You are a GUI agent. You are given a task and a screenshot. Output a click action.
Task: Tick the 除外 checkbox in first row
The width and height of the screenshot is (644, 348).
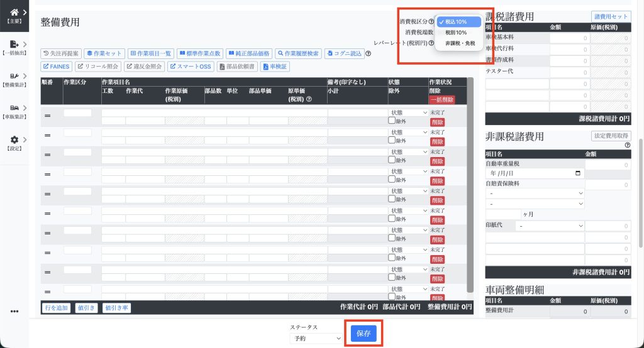tap(392, 121)
